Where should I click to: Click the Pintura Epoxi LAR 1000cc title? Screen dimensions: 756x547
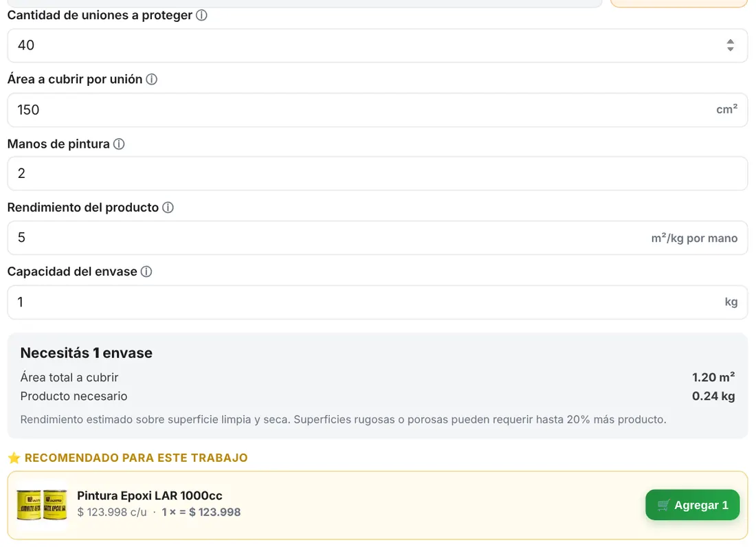(149, 496)
